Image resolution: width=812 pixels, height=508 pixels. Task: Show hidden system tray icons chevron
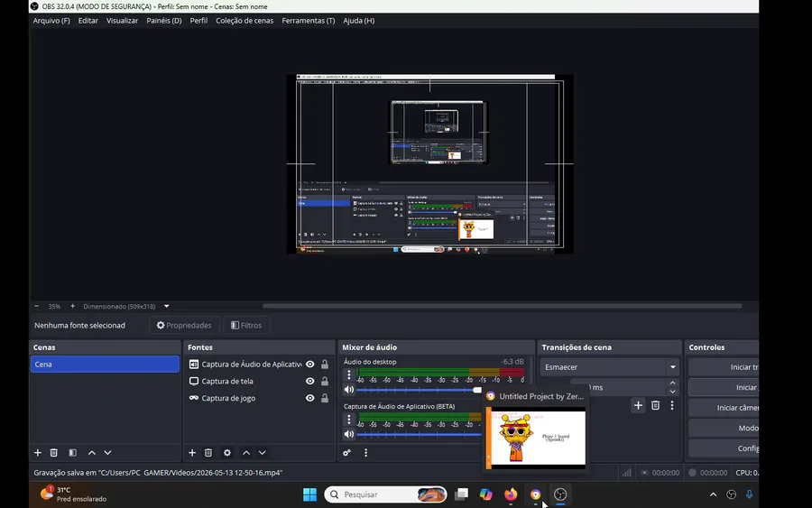click(713, 494)
